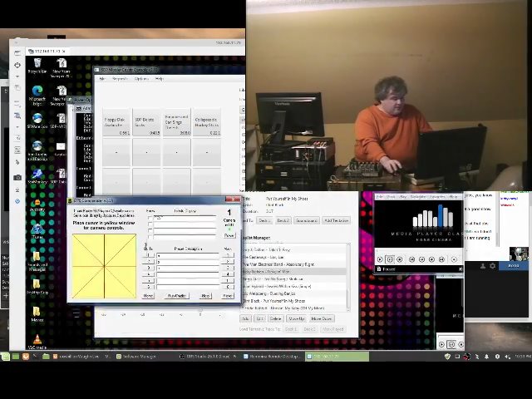The width and height of the screenshot is (532, 399).
Task: Switch to OBS Studio in the taskbar
Action: [x=208, y=357]
